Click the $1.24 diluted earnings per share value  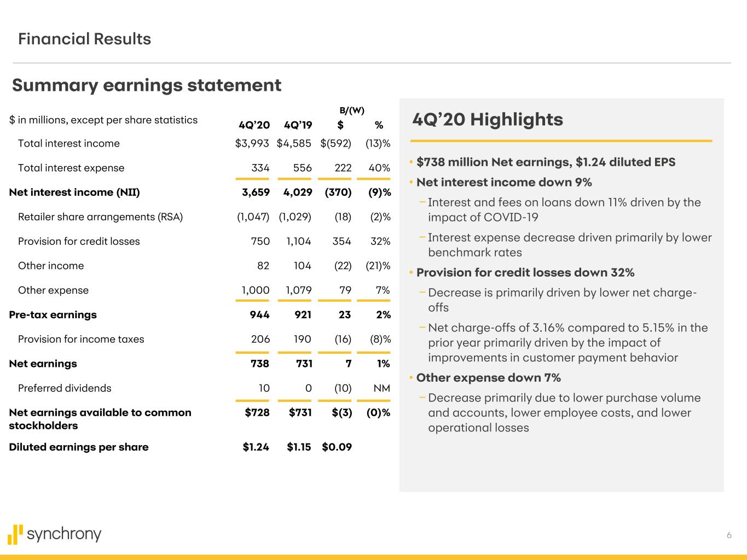click(256, 447)
